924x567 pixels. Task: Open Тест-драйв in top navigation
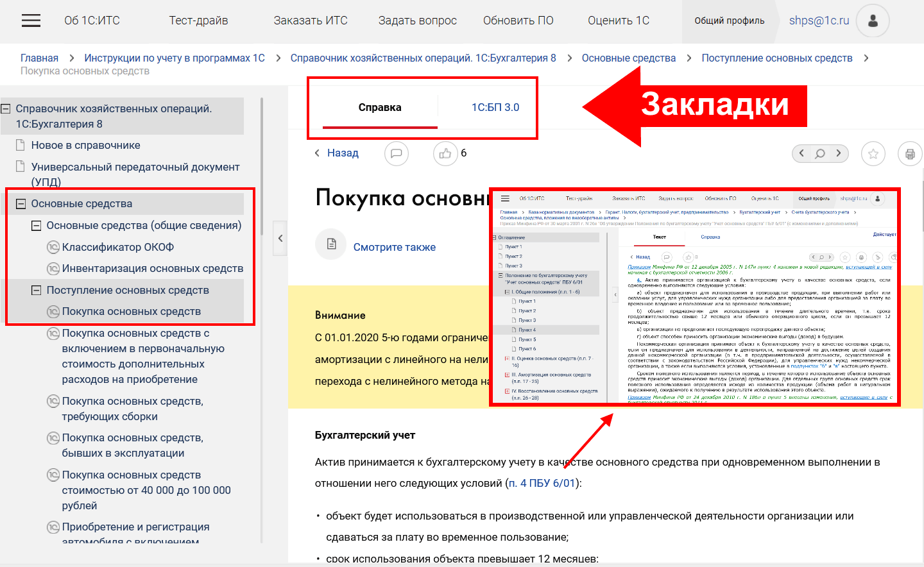pyautogui.click(x=199, y=21)
